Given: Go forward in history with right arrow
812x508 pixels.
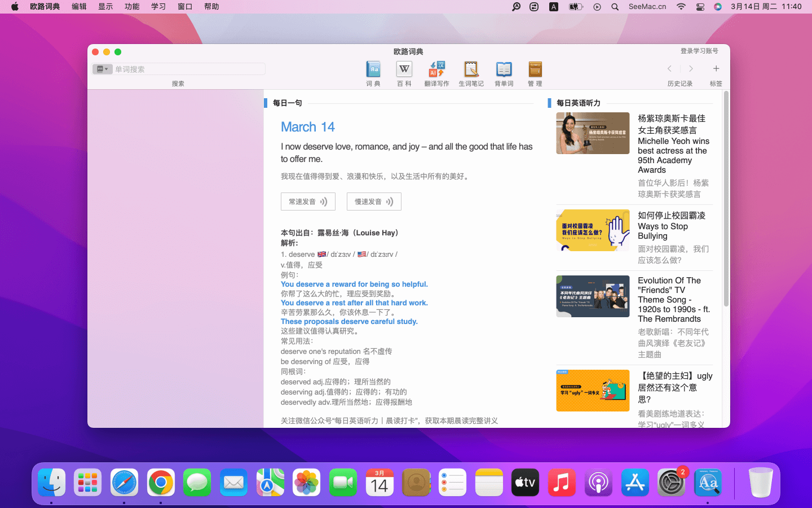Looking at the screenshot, I should [691, 69].
